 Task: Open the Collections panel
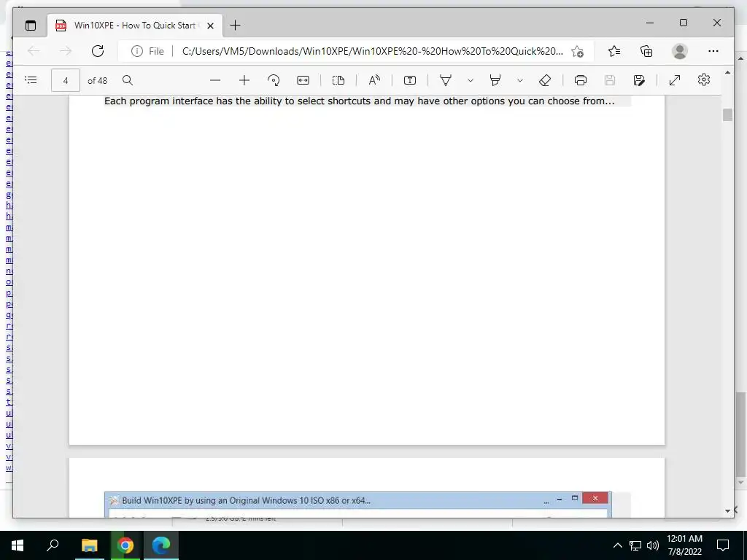coord(646,51)
